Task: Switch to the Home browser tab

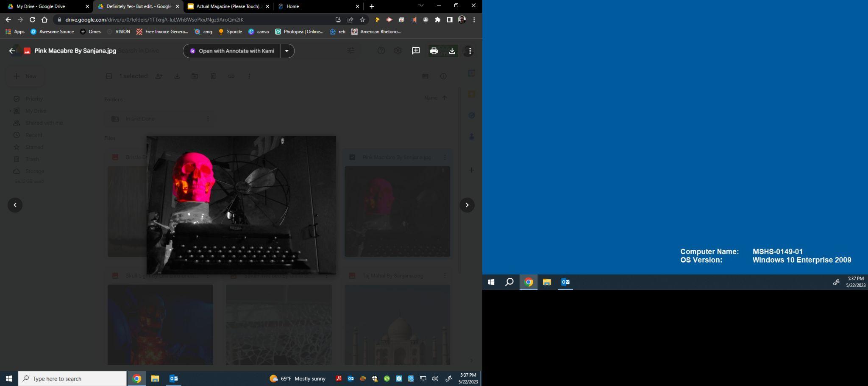Action: coord(292,6)
